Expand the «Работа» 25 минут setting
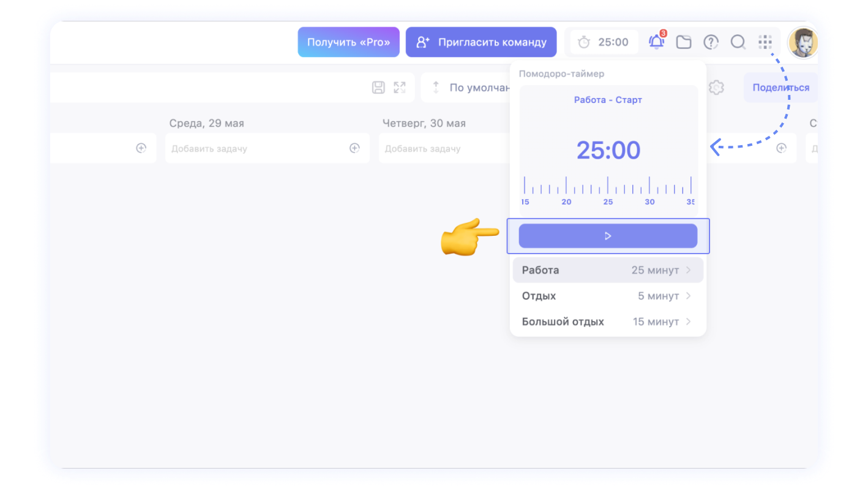This screenshot has width=868, height=490. 608,270
